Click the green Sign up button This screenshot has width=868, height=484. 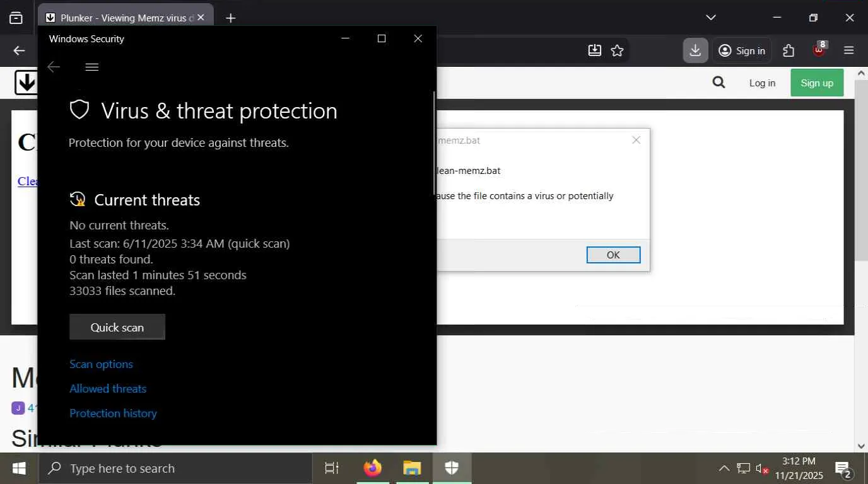click(817, 83)
